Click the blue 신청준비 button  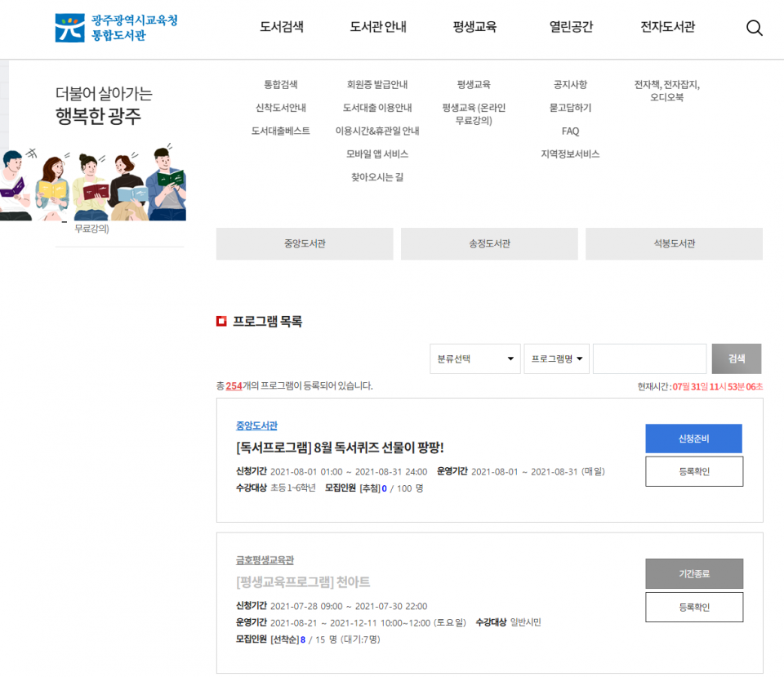693,439
